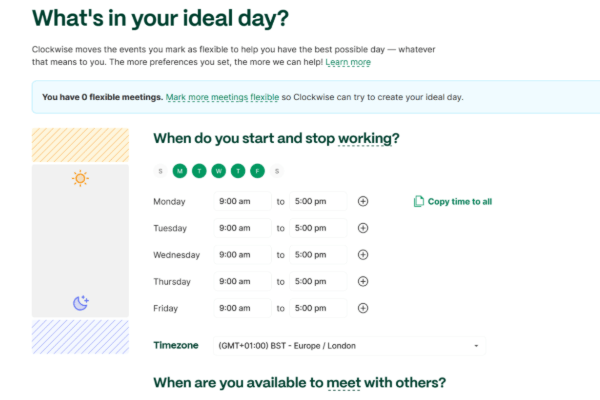Toggle Monday as a working day
Viewport: 600px width, 400px height.
coord(180,171)
